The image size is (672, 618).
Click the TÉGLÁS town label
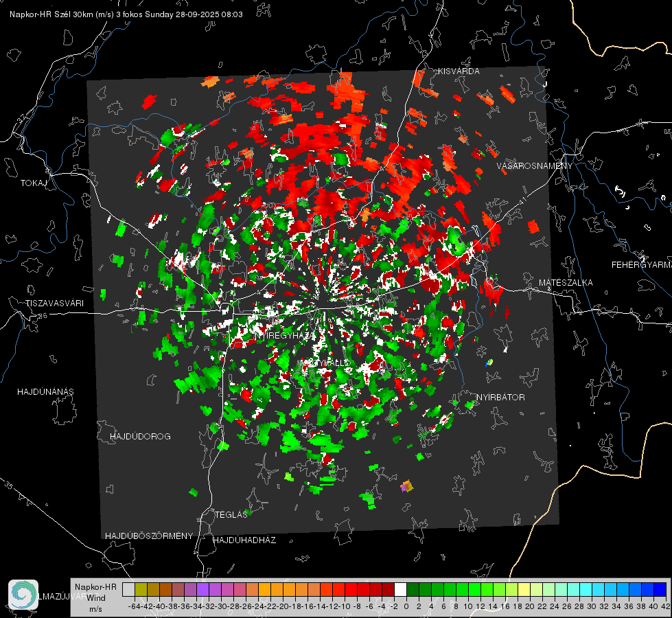click(231, 515)
